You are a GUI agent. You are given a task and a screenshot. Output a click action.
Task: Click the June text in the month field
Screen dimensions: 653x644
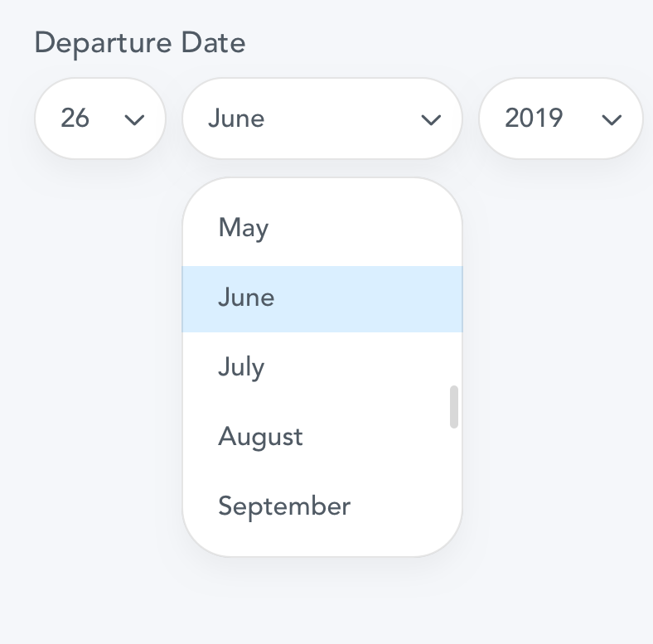click(x=236, y=119)
